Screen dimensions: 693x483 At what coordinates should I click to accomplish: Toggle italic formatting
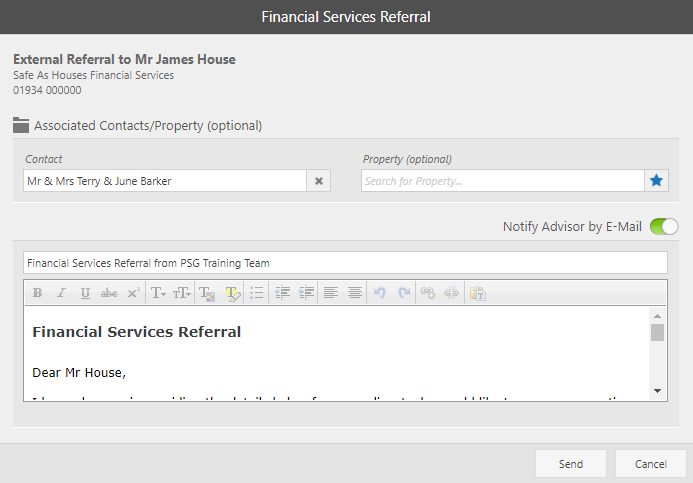[61, 293]
